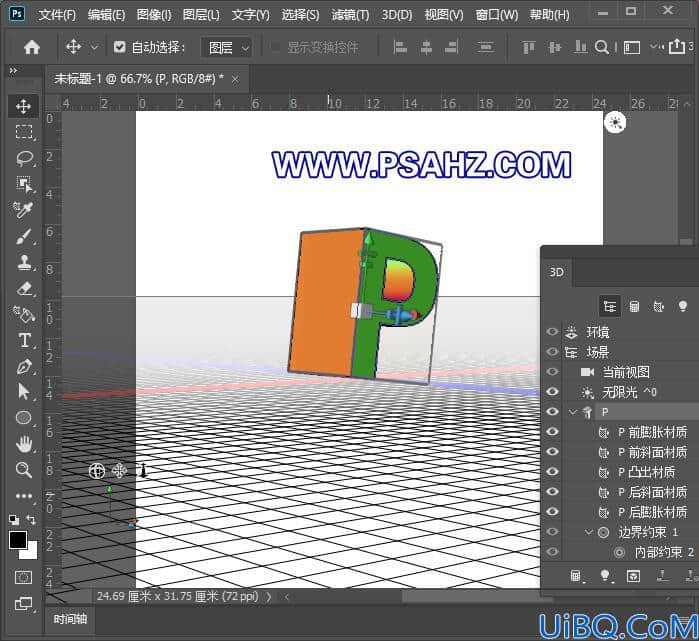Image resolution: width=699 pixels, height=641 pixels.
Task: Click the pan 3D camera control
Action: 119,470
